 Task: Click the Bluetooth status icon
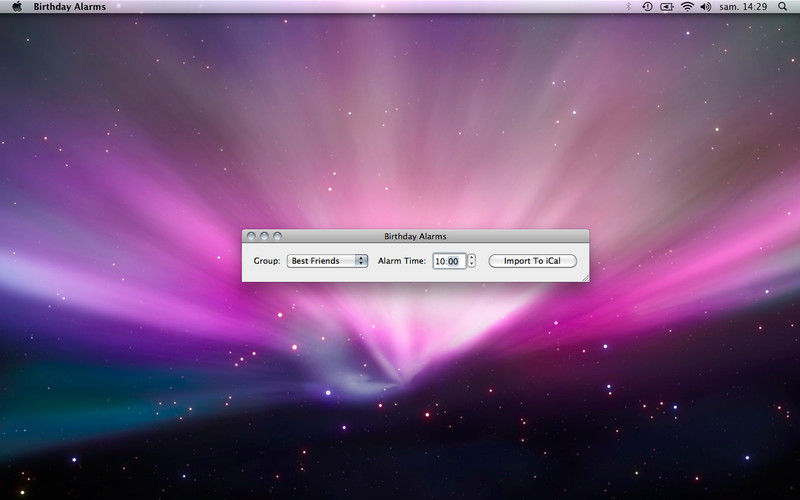[629, 7]
